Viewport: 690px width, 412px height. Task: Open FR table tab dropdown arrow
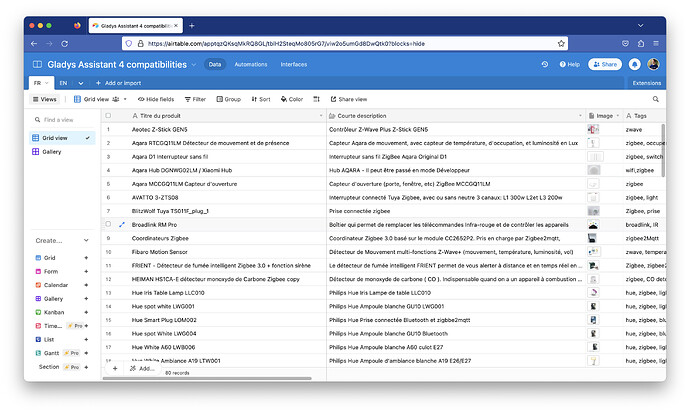tap(47, 83)
